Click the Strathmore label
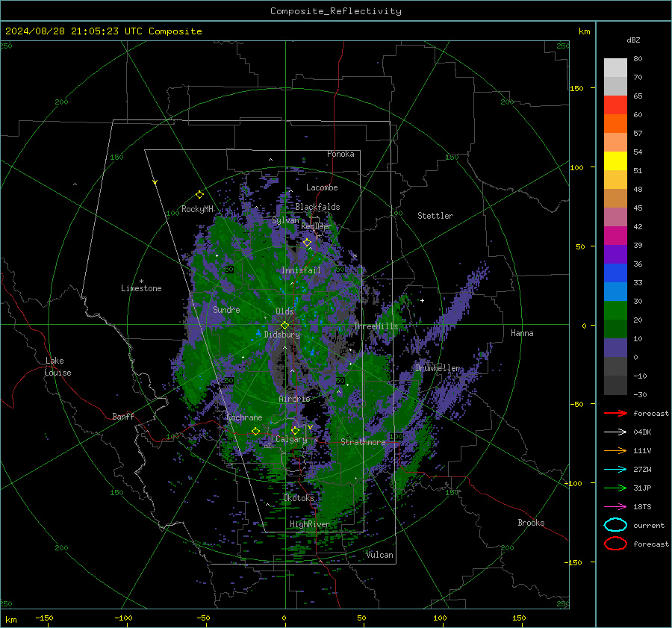 click(363, 442)
